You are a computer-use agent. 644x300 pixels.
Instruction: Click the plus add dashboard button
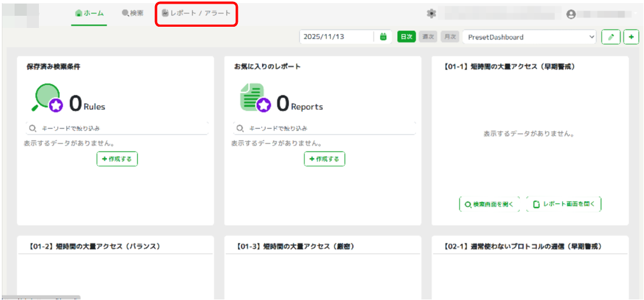(x=631, y=37)
